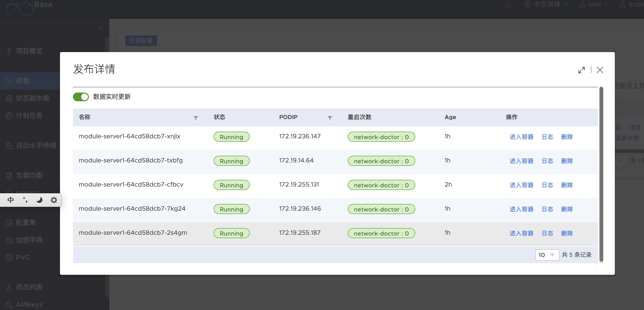644x310 pixels.
Task: Click the filter icon in 名称 column
Action: pyautogui.click(x=196, y=118)
